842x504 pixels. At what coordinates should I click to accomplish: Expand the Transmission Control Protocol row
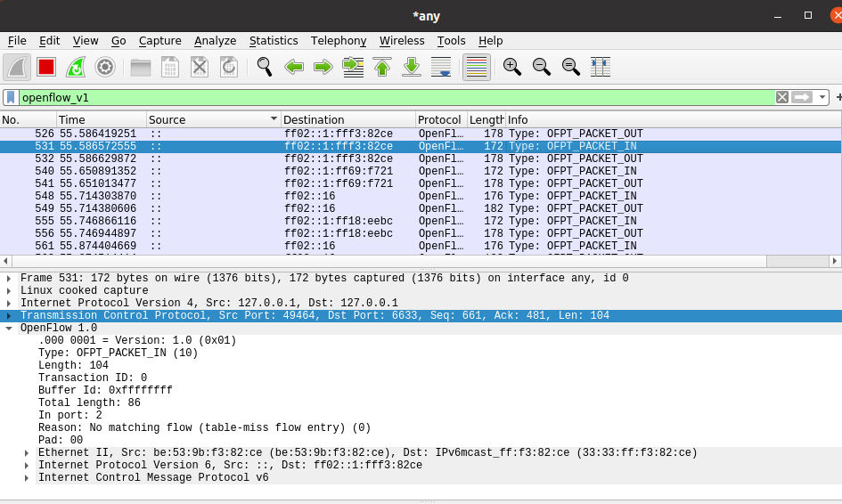[x=9, y=315]
